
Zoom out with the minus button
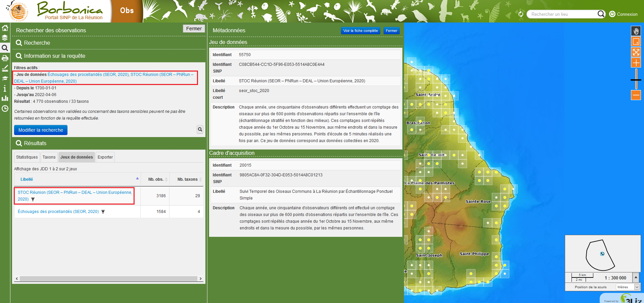pyautogui.click(x=636, y=95)
